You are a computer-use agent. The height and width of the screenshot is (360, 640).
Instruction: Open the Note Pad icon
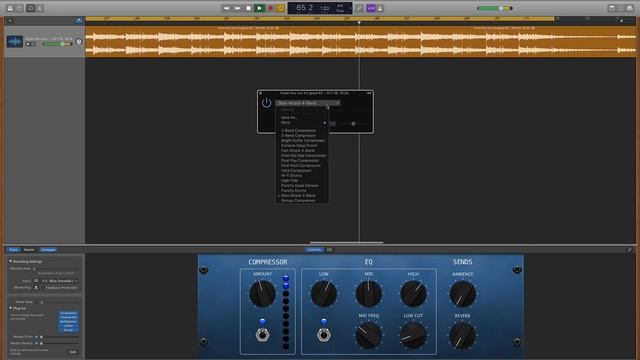pos(611,8)
